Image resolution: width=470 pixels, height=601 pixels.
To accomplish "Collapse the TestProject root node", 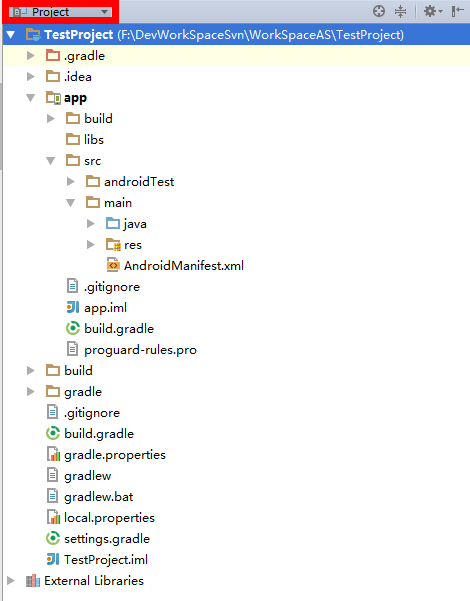I will tap(11, 35).
